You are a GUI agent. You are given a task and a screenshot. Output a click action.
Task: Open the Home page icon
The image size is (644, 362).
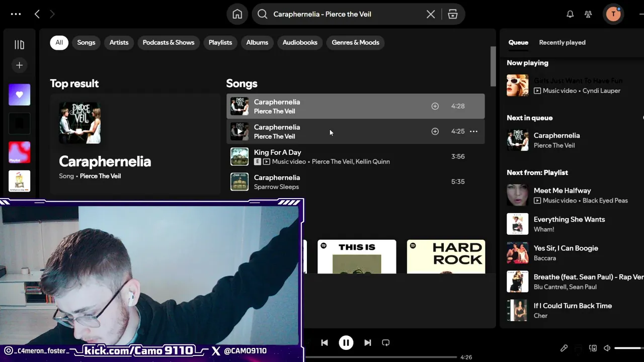pos(237,14)
